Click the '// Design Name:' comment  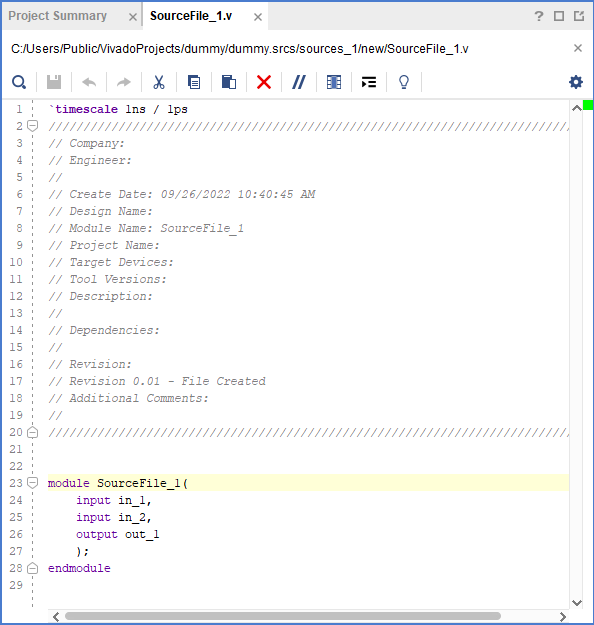(100, 211)
